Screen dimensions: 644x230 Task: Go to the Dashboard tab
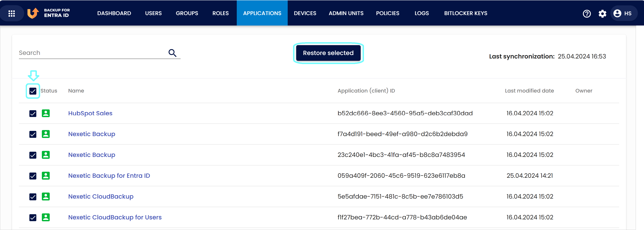[x=114, y=13]
